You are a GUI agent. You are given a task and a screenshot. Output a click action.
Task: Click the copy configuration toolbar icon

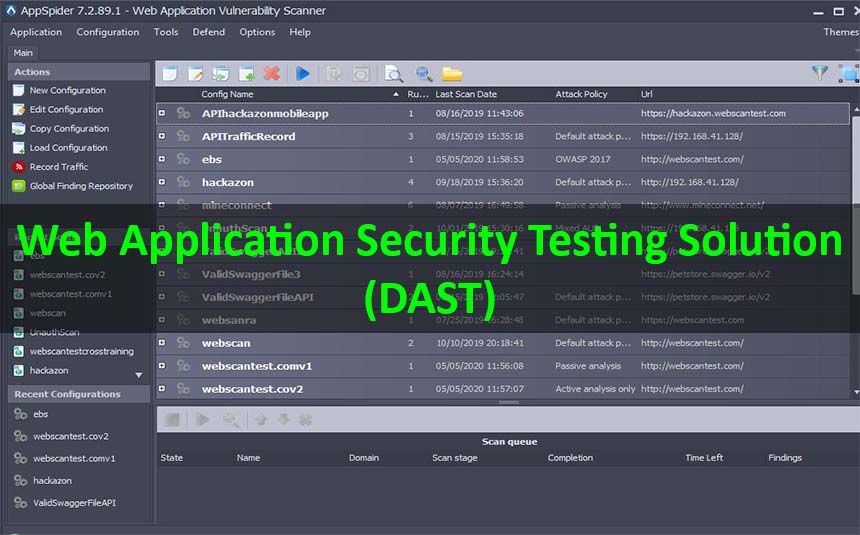(220, 74)
